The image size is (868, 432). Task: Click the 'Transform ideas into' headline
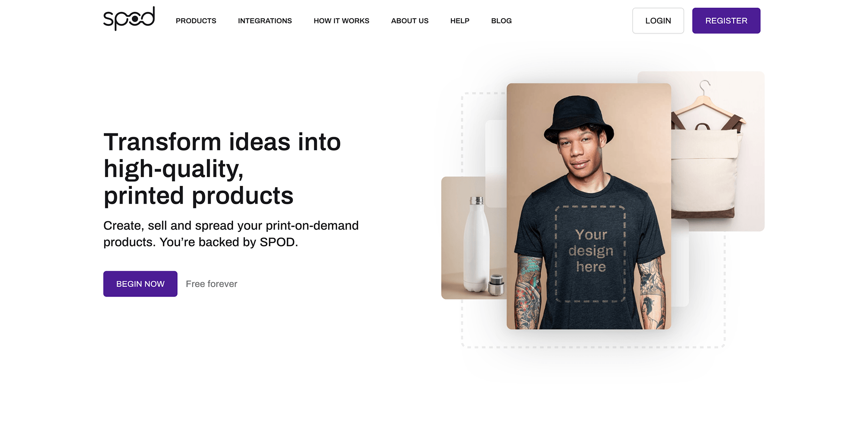point(222,142)
